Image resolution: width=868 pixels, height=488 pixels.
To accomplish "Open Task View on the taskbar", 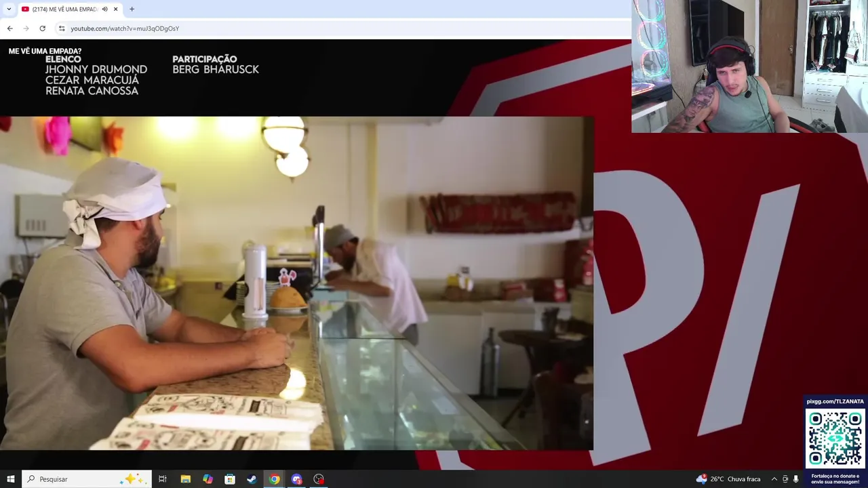I will [x=162, y=479].
